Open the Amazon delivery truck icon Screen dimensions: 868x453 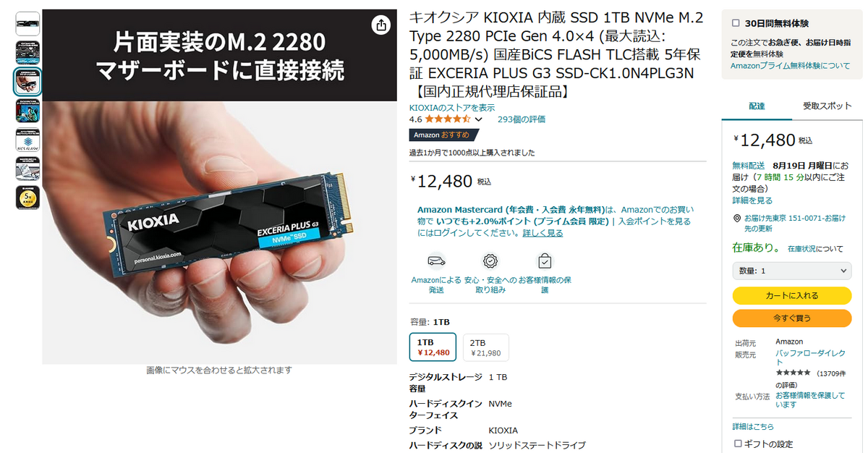(436, 261)
